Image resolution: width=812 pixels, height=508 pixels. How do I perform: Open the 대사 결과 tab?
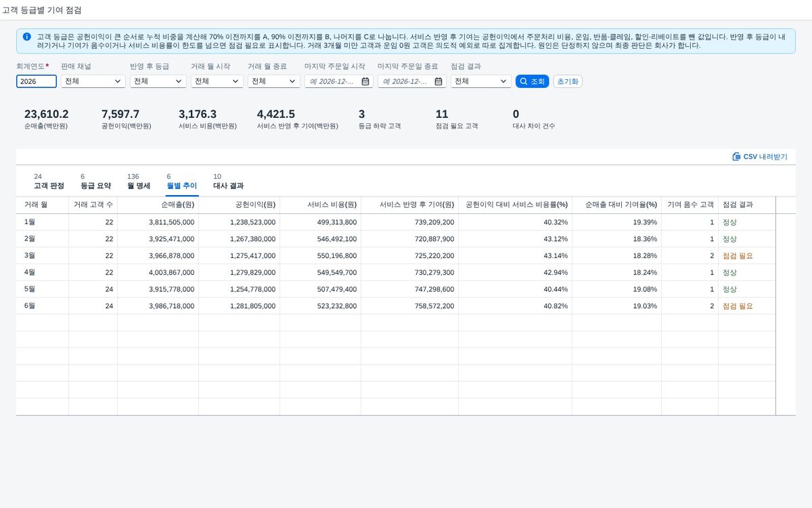(228, 182)
